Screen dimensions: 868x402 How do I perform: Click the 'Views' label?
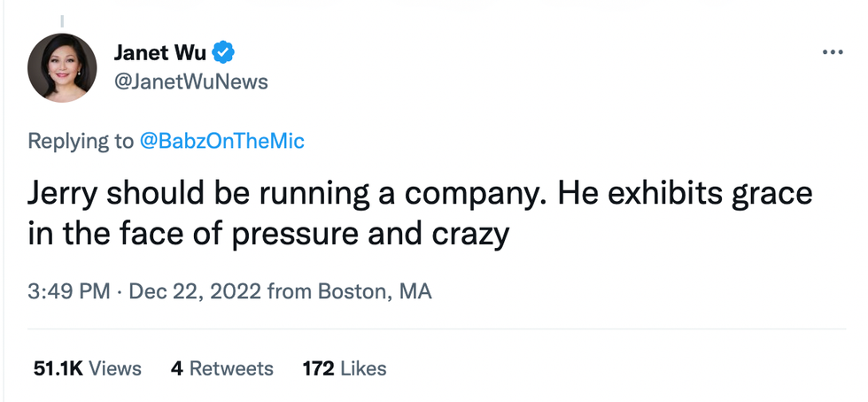coord(115,367)
